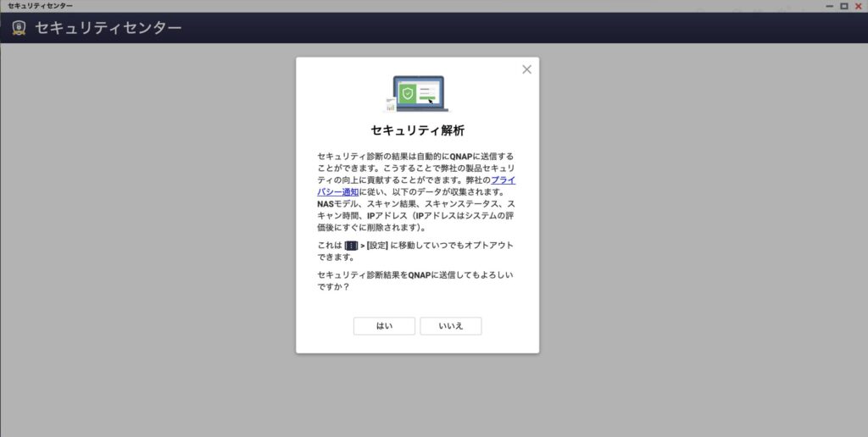Click the はい button

[x=384, y=326]
